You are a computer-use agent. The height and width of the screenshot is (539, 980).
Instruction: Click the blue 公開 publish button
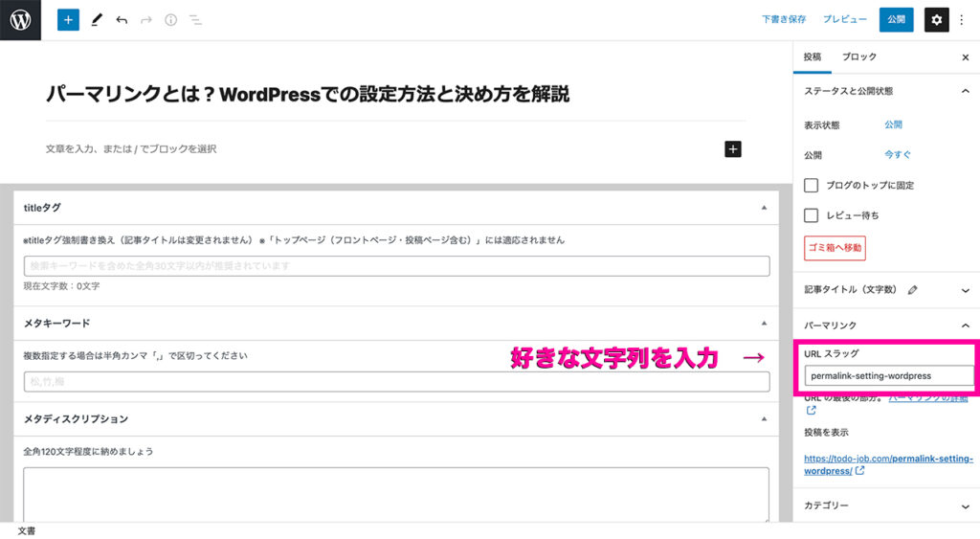point(896,19)
